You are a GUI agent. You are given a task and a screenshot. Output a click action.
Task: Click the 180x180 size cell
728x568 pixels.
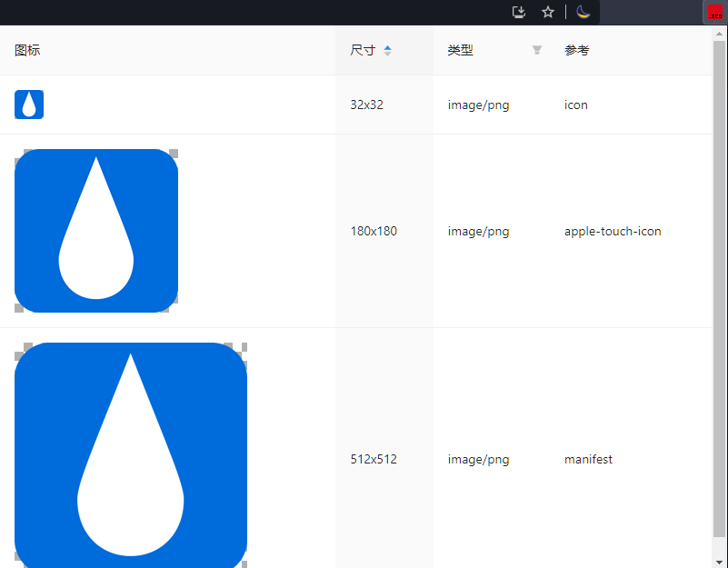pyautogui.click(x=374, y=231)
